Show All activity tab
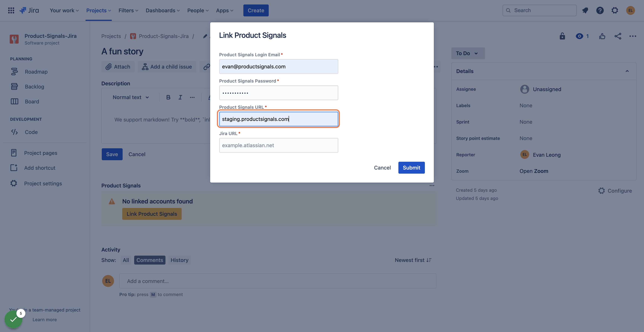 click(126, 260)
